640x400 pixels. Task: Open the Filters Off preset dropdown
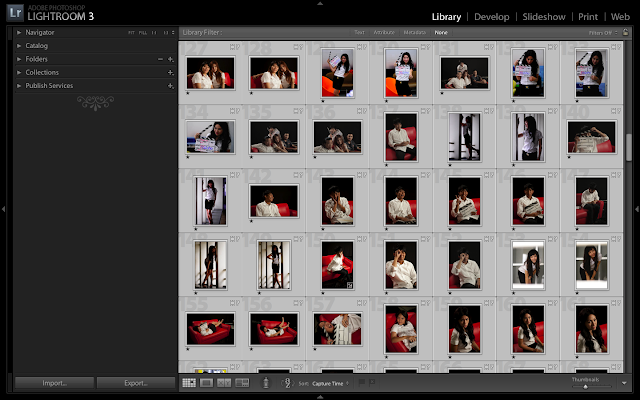pyautogui.click(x=603, y=33)
